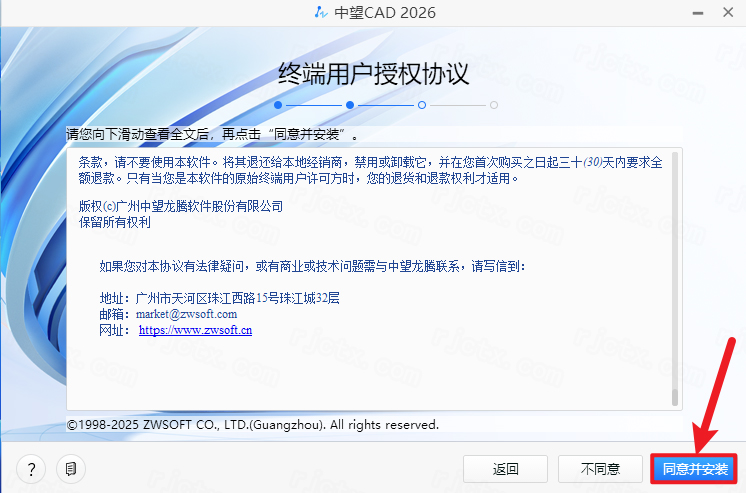The height and width of the screenshot is (493, 746).
Task: Click the help question mark icon
Action: point(32,468)
